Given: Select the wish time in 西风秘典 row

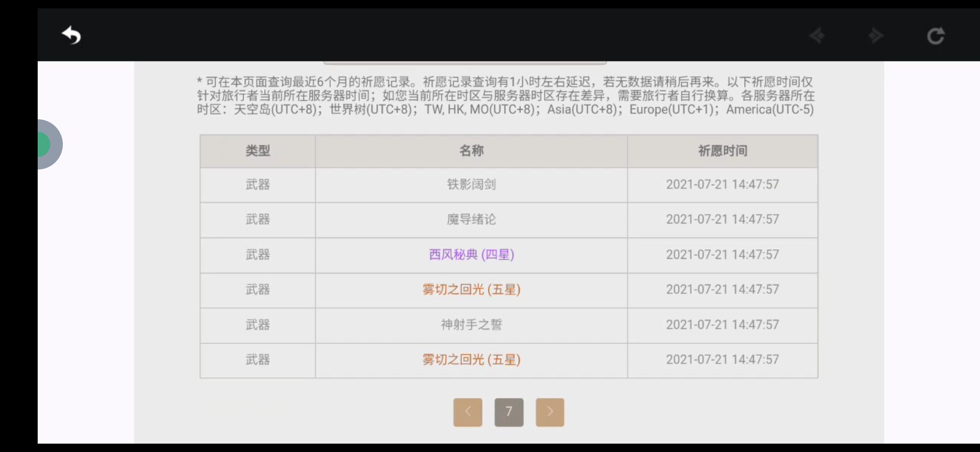Looking at the screenshot, I should [723, 254].
